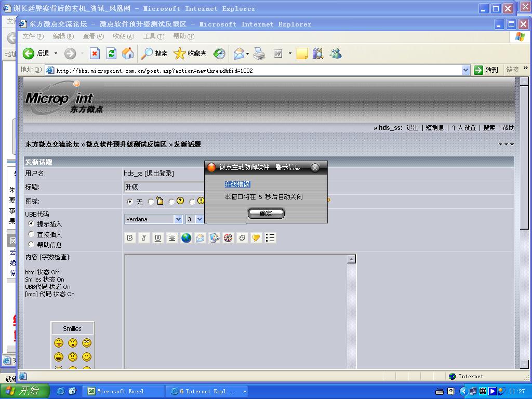Close the Micropoint warning dialog
This screenshot has width=532, height=399.
tap(315, 167)
